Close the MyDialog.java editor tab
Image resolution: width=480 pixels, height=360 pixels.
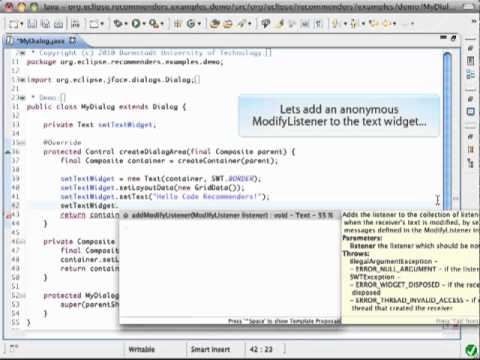[x=72, y=41]
